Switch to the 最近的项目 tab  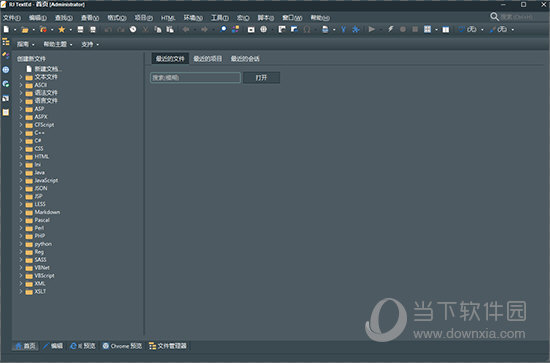click(x=208, y=59)
